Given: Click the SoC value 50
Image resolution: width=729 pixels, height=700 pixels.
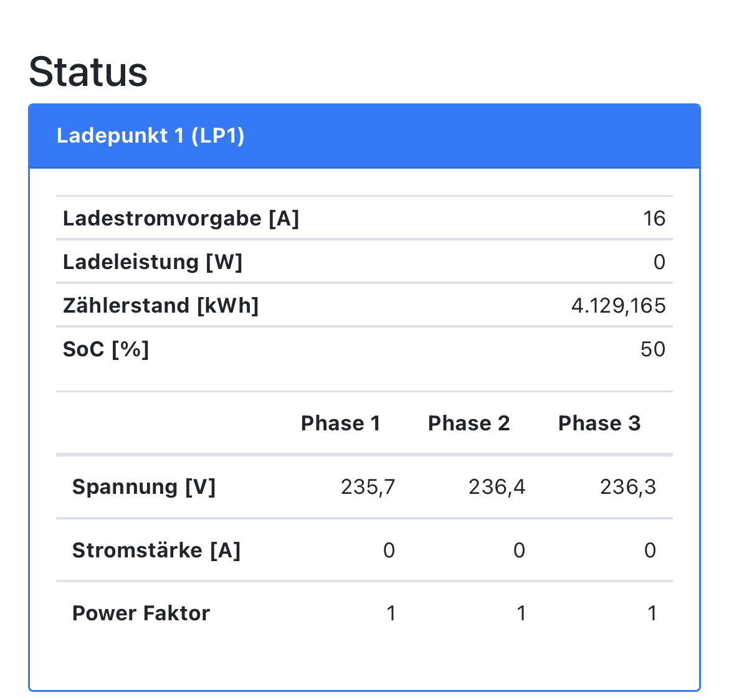Looking at the screenshot, I should pos(652,349).
